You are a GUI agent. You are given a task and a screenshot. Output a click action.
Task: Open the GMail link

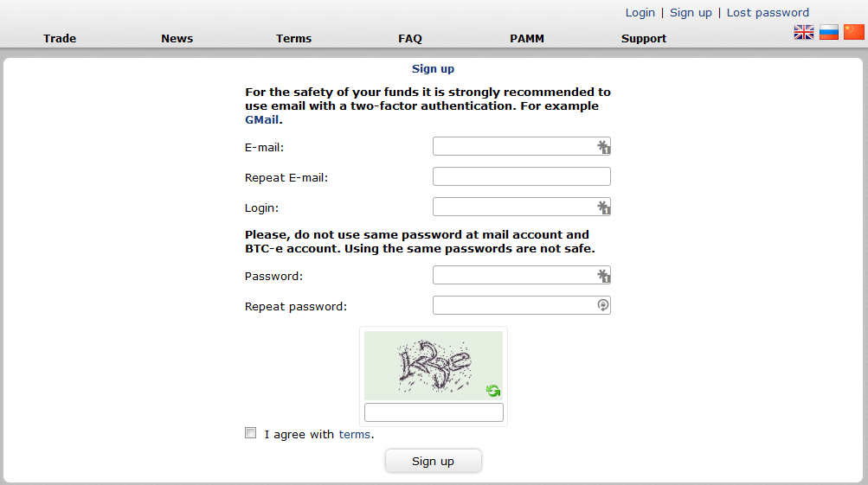pyautogui.click(x=262, y=120)
